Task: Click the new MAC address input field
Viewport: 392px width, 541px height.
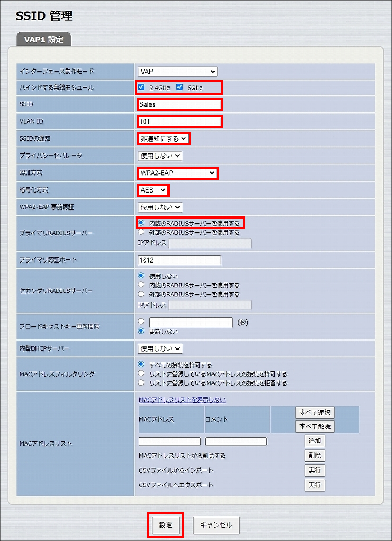Action: pyautogui.click(x=170, y=441)
